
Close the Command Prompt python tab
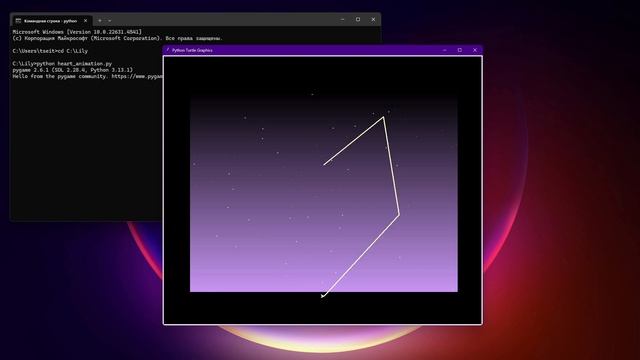click(85, 20)
